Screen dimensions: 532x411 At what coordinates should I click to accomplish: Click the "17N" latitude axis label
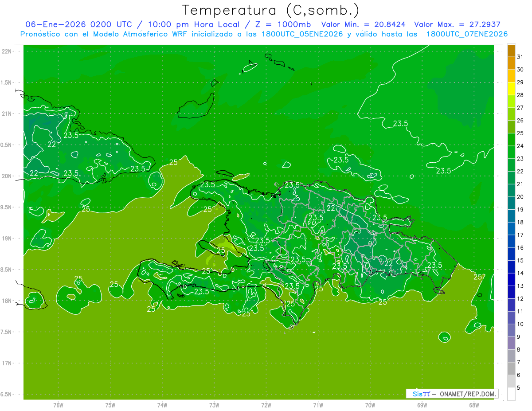pyautogui.click(x=8, y=363)
